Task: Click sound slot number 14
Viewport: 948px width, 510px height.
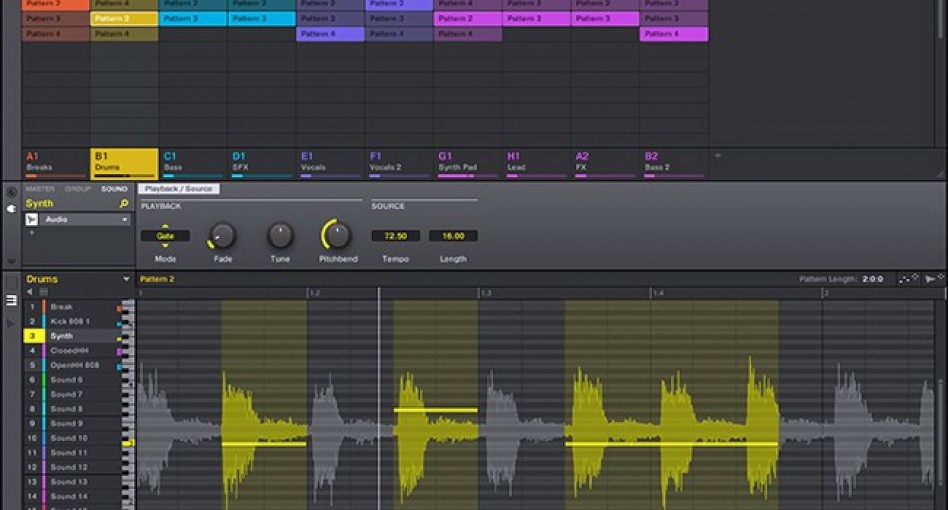Action: (x=32, y=496)
